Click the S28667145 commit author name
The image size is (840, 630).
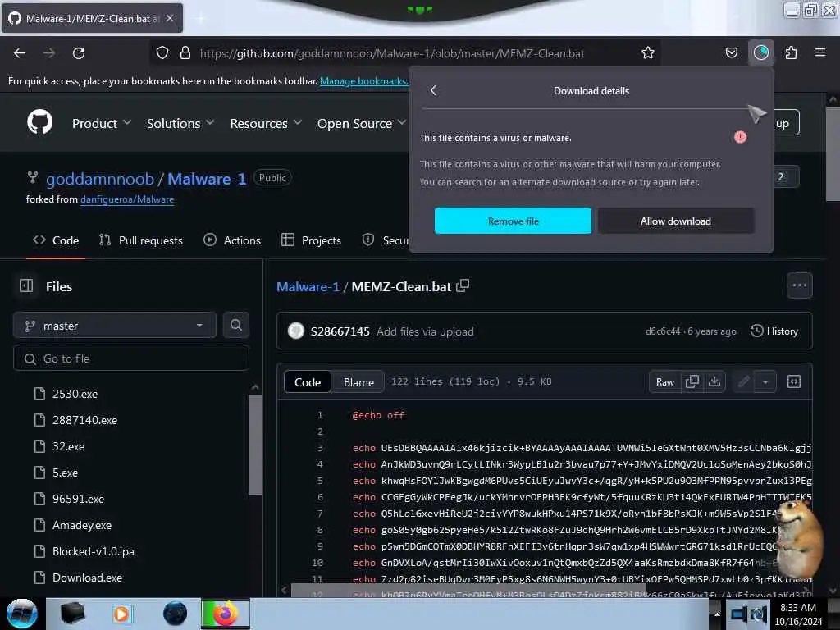(340, 331)
